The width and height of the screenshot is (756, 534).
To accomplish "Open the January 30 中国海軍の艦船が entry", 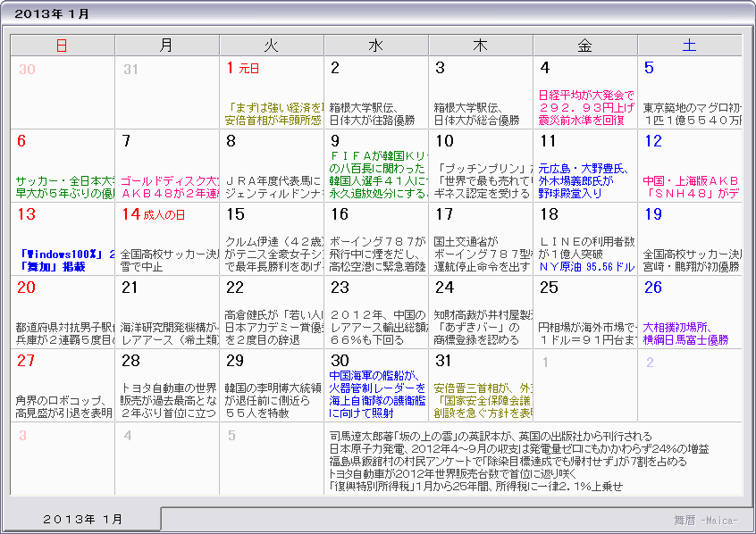I will point(377,395).
